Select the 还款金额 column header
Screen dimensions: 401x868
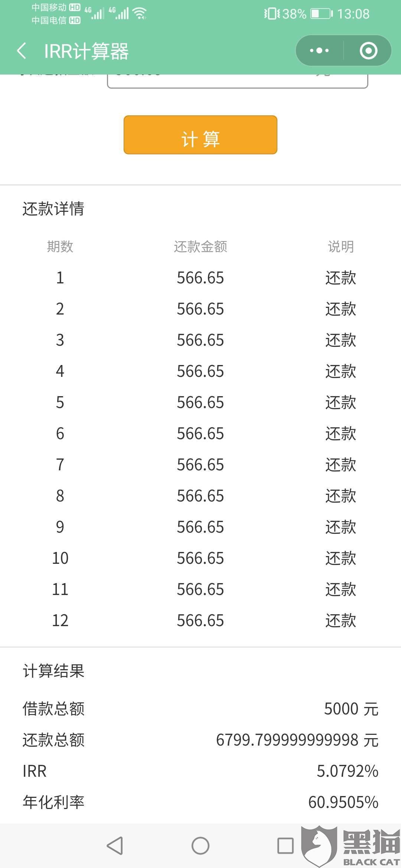pyautogui.click(x=200, y=247)
